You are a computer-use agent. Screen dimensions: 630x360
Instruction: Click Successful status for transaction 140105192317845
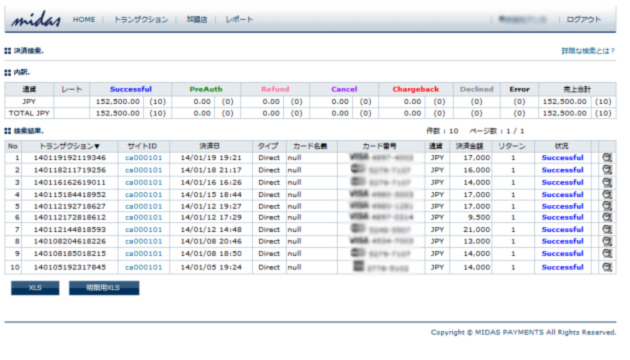click(x=562, y=267)
